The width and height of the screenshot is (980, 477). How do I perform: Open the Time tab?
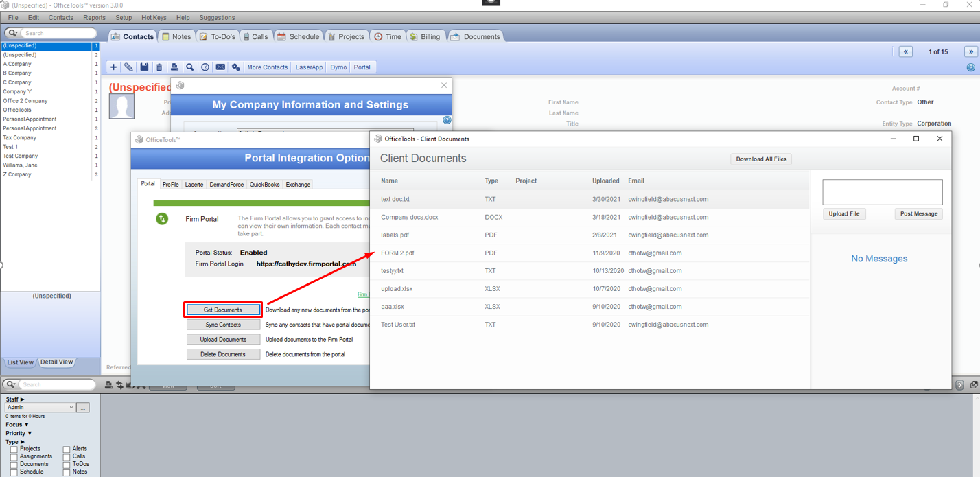(388, 36)
